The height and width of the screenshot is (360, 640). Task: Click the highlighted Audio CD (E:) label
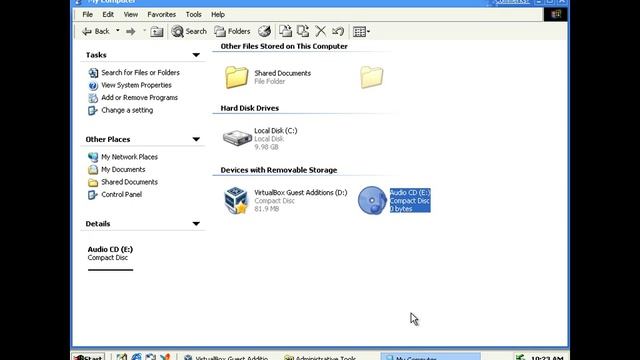(410, 200)
